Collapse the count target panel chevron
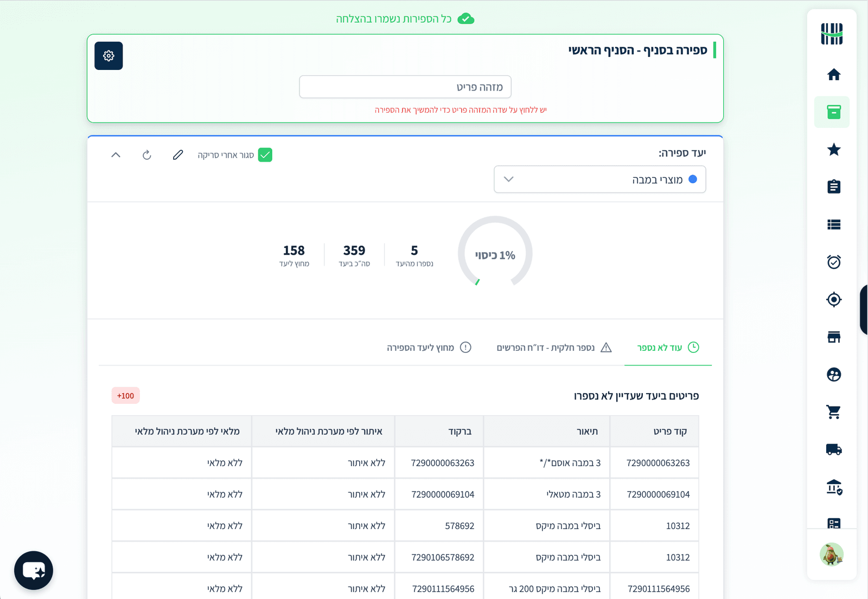 point(116,155)
